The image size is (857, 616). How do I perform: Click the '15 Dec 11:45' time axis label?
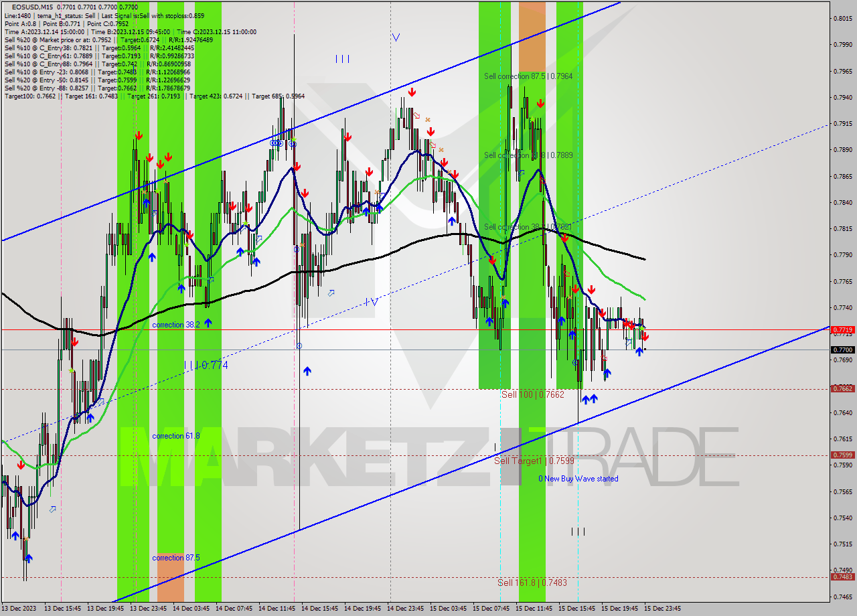534,609
